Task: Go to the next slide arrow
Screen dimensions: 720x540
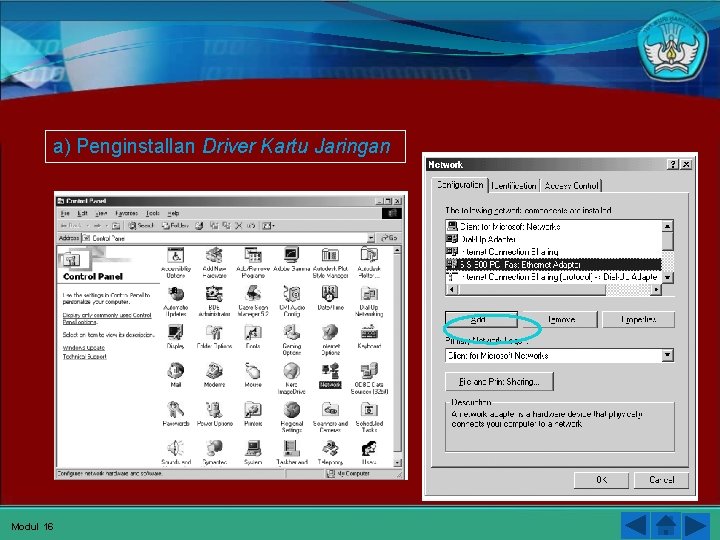Action: [695, 525]
